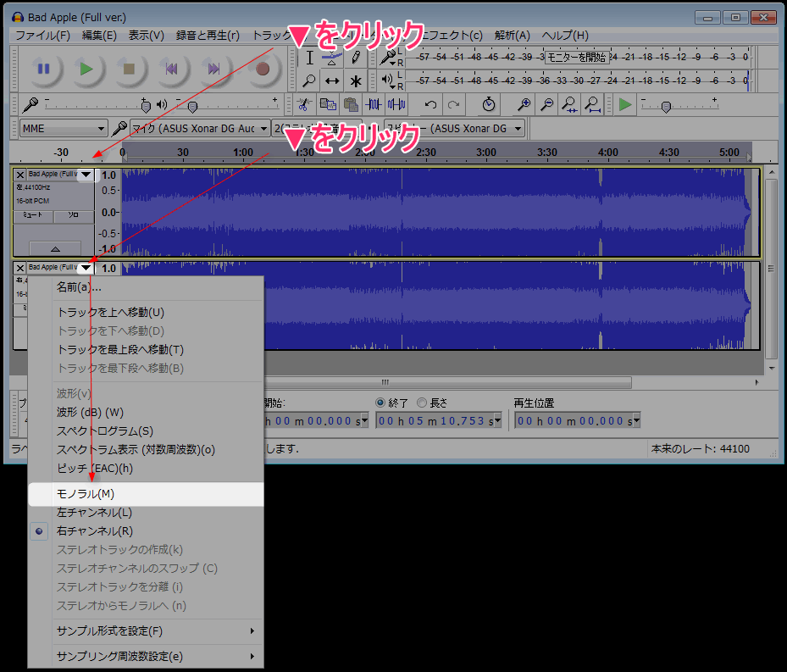
Task: Open the 表示(V) menu
Action: pyautogui.click(x=146, y=35)
